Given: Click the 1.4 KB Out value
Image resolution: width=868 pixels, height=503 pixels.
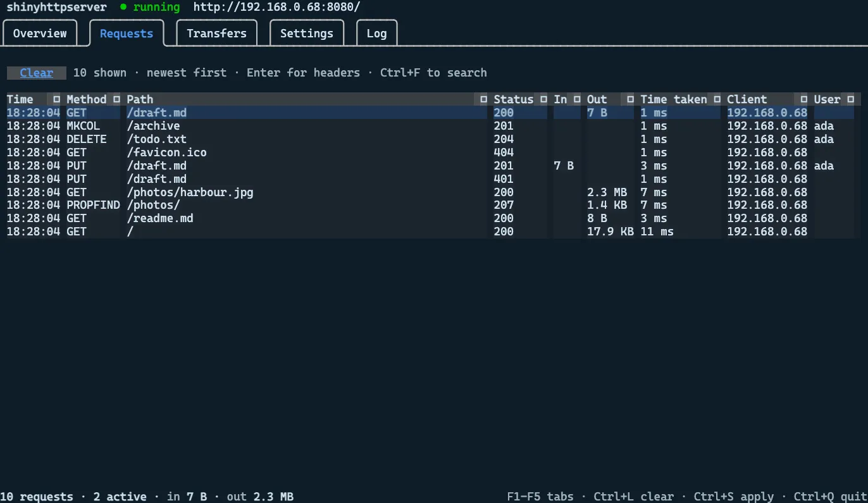Looking at the screenshot, I should pos(607,205).
